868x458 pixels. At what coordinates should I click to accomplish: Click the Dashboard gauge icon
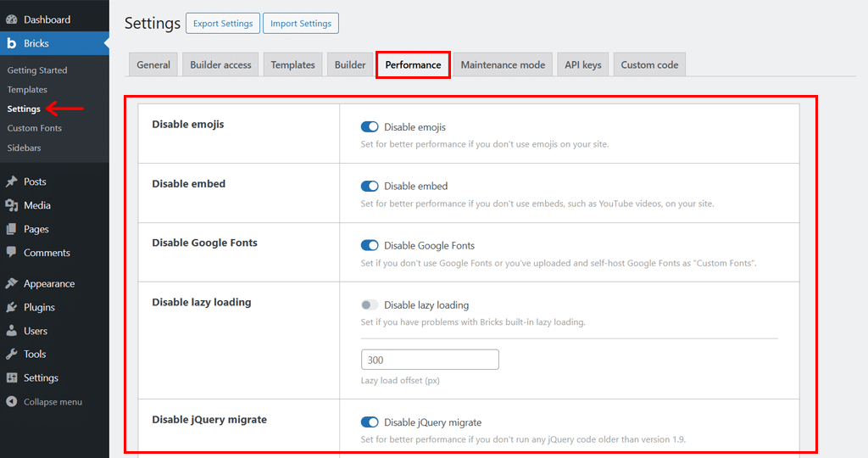[x=12, y=20]
